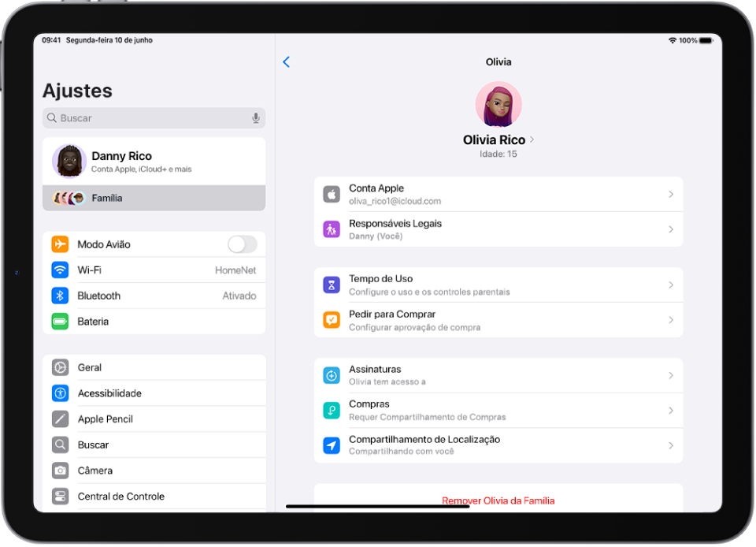Select Família in the sidebar
The image size is (756, 547).
[154, 198]
